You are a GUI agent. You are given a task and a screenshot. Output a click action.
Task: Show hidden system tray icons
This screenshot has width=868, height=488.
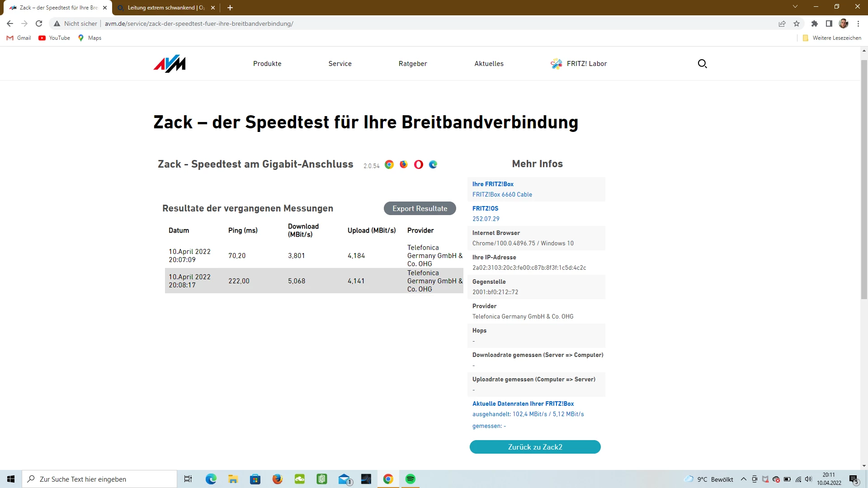(743, 479)
